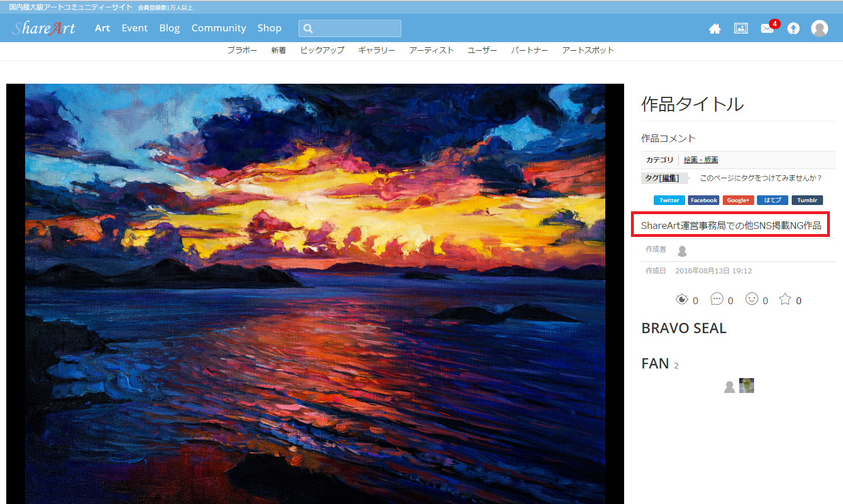Select the ユーザー sub-navigation tab
This screenshot has width=843, height=504.
point(482,50)
